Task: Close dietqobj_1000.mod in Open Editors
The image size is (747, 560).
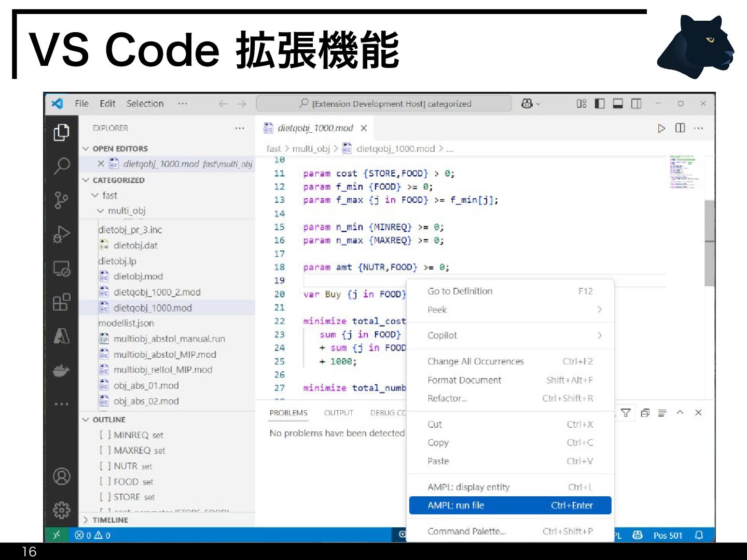Action: pyautogui.click(x=101, y=164)
